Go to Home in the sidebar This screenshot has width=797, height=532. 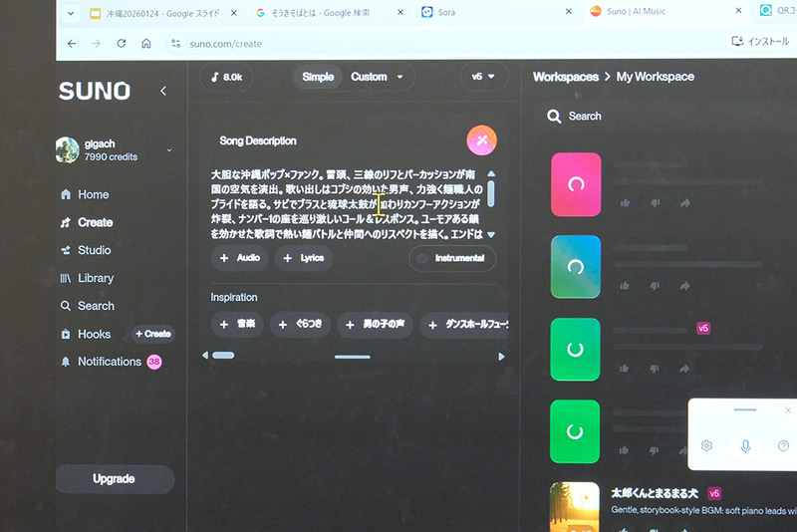point(85,194)
